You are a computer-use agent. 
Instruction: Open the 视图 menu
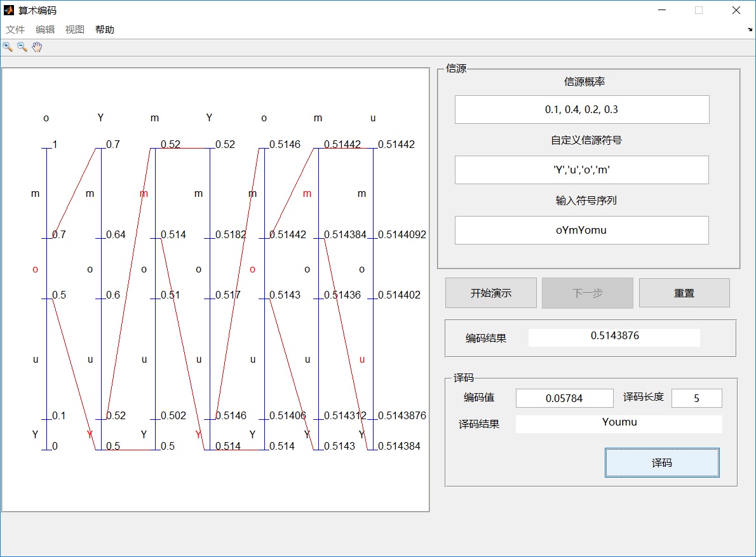[x=75, y=30]
